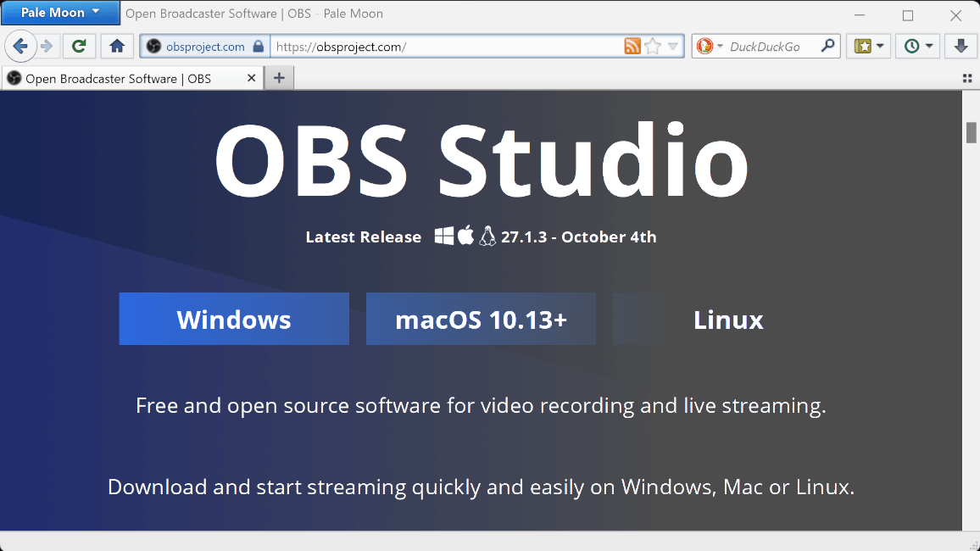
Task: Reload the current page
Action: [79, 46]
